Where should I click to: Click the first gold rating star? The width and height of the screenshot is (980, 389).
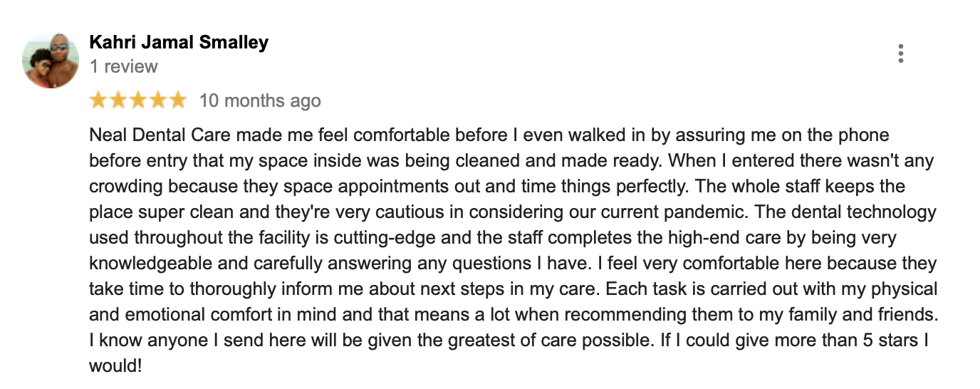coord(98,100)
